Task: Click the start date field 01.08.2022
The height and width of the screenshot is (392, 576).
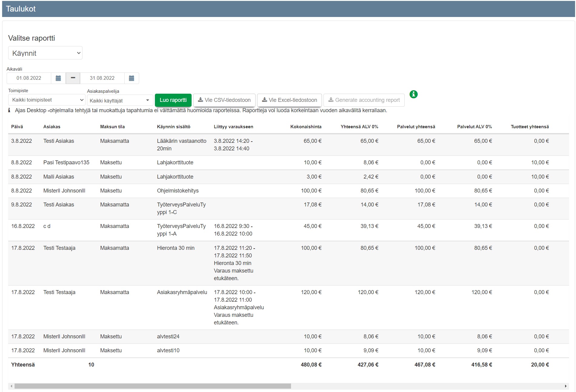Action: click(x=29, y=78)
